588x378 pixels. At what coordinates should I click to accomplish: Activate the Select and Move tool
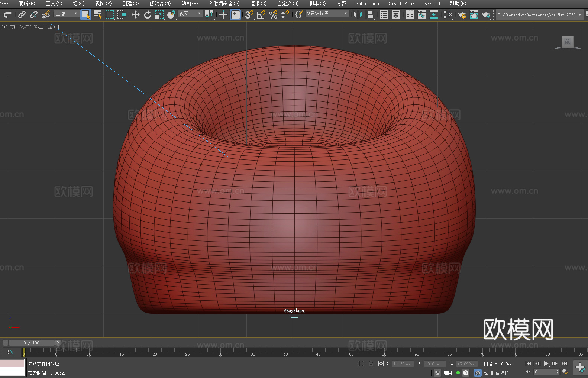click(x=136, y=14)
